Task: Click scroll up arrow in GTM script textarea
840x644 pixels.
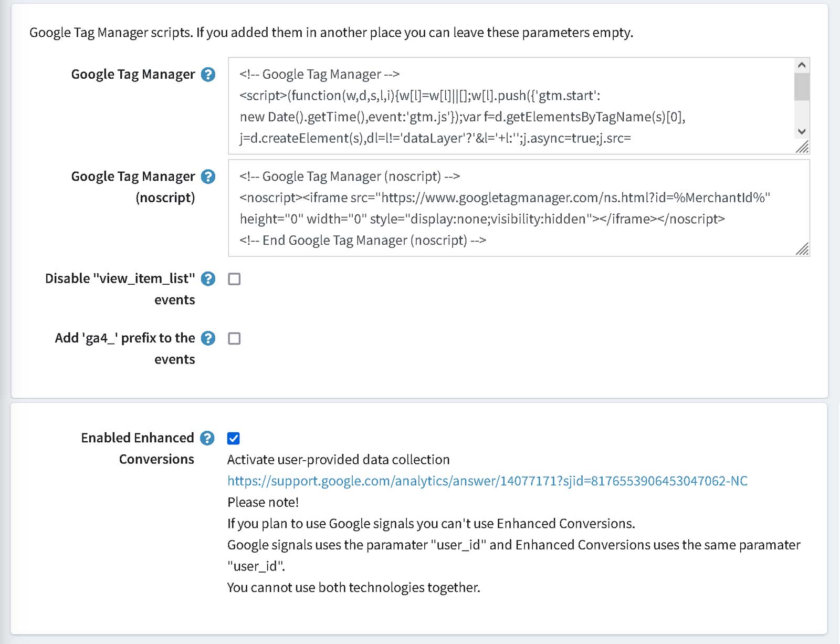Action: coord(802,65)
